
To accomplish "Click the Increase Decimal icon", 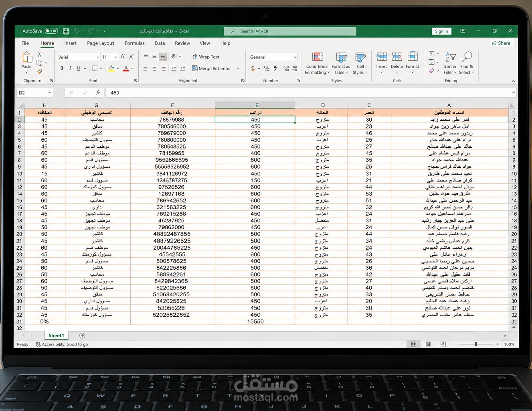I will [286, 69].
